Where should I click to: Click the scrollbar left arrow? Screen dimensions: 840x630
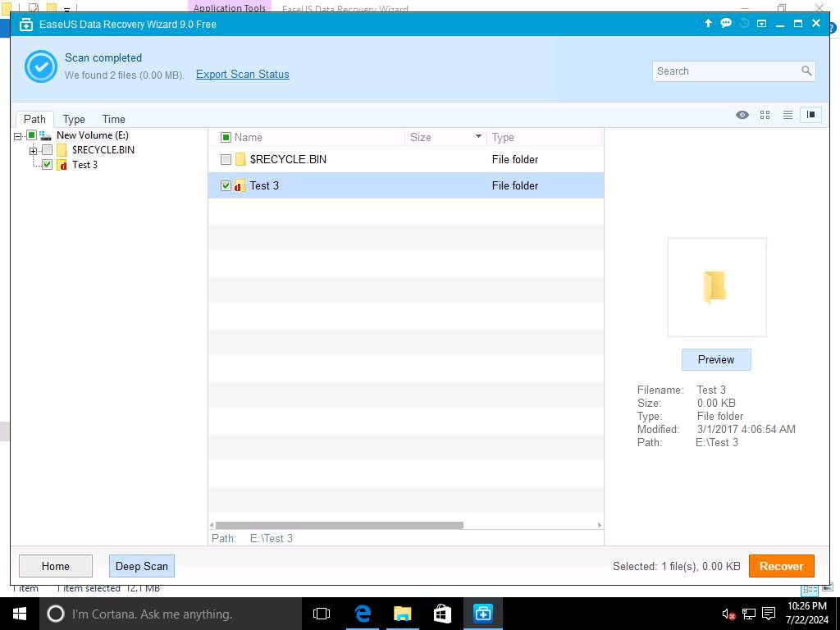pyautogui.click(x=212, y=525)
